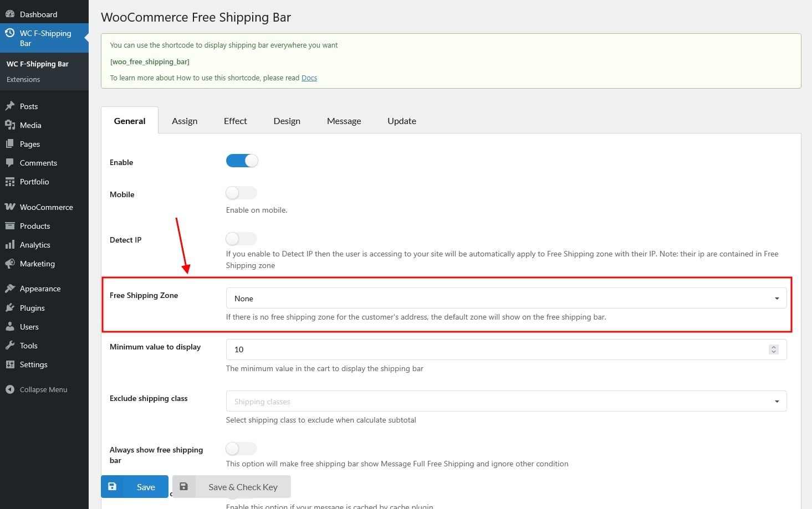Click the Minimum value to display field
This screenshot has height=509, width=812.
click(x=496, y=349)
